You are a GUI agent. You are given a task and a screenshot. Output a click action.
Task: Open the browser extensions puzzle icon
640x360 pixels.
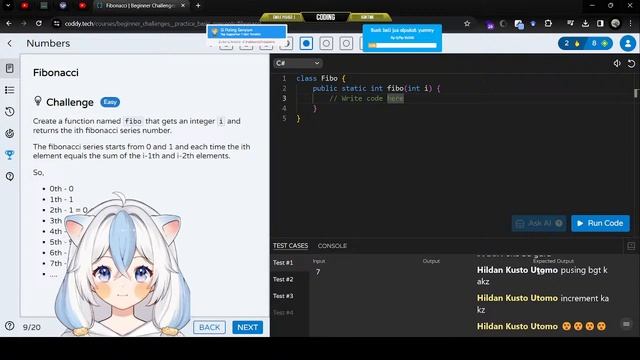(x=548, y=24)
